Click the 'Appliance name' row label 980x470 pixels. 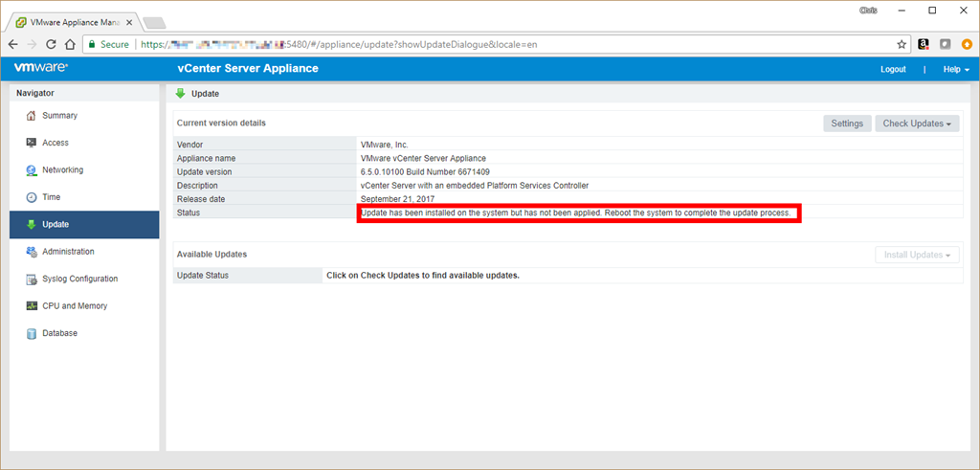[x=207, y=158]
